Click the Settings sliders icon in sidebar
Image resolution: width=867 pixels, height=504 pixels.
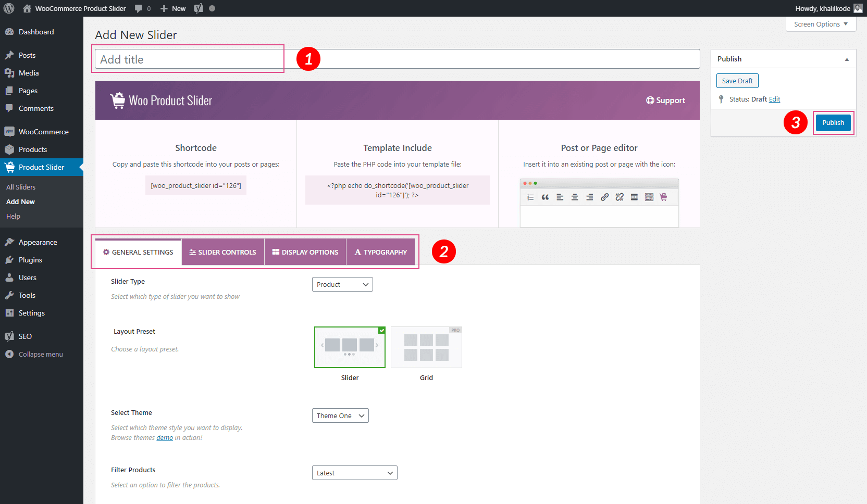pyautogui.click(x=9, y=313)
